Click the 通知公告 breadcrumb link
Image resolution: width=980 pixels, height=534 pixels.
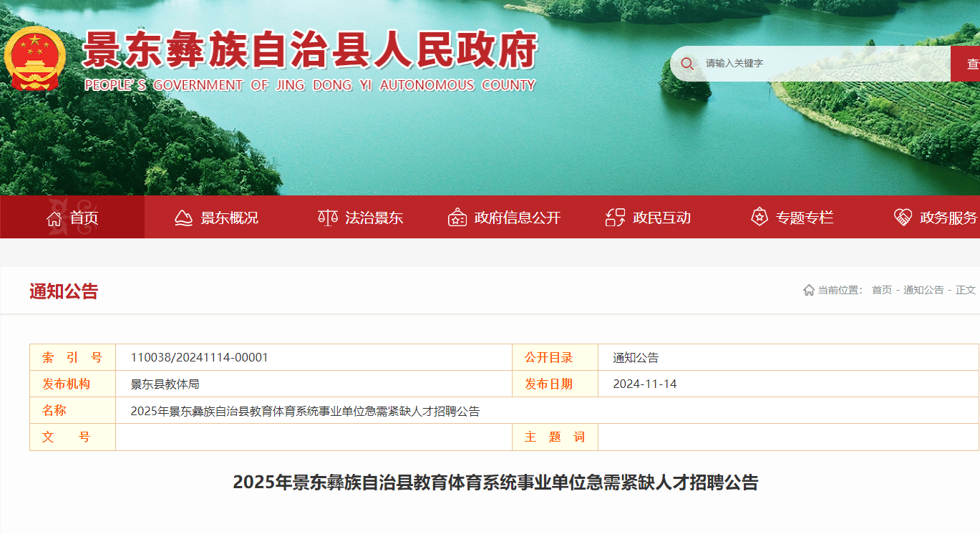pyautogui.click(x=923, y=290)
